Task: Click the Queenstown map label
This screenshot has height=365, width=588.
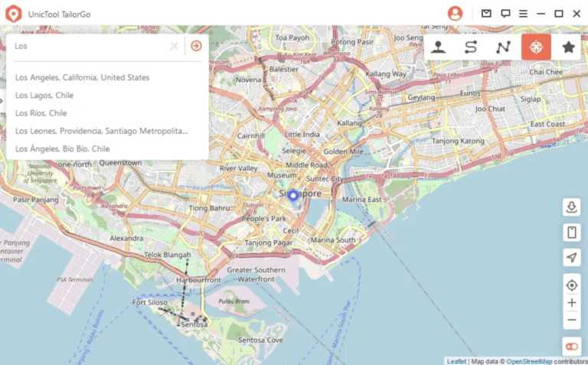Action: click(120, 163)
